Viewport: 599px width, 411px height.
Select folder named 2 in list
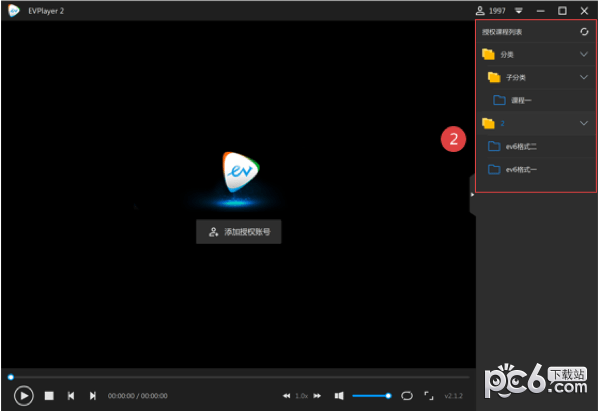pos(536,123)
